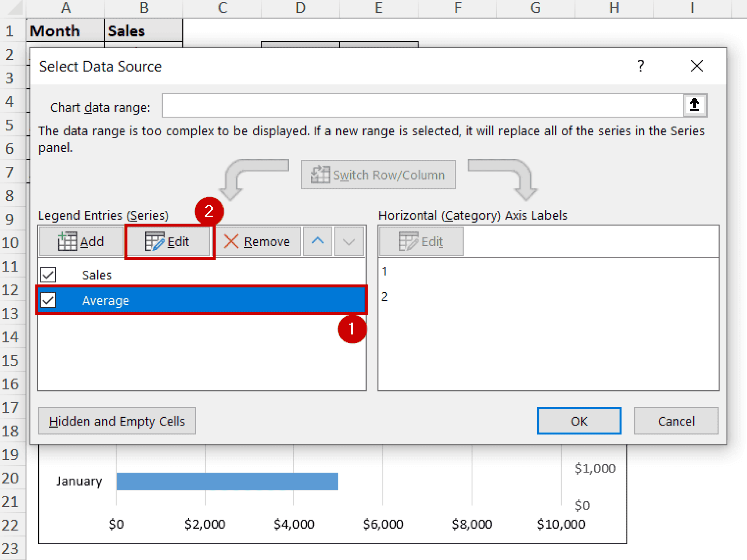This screenshot has height=560, width=747.
Task: Click the Add icon to add a new series
Action: point(67,241)
